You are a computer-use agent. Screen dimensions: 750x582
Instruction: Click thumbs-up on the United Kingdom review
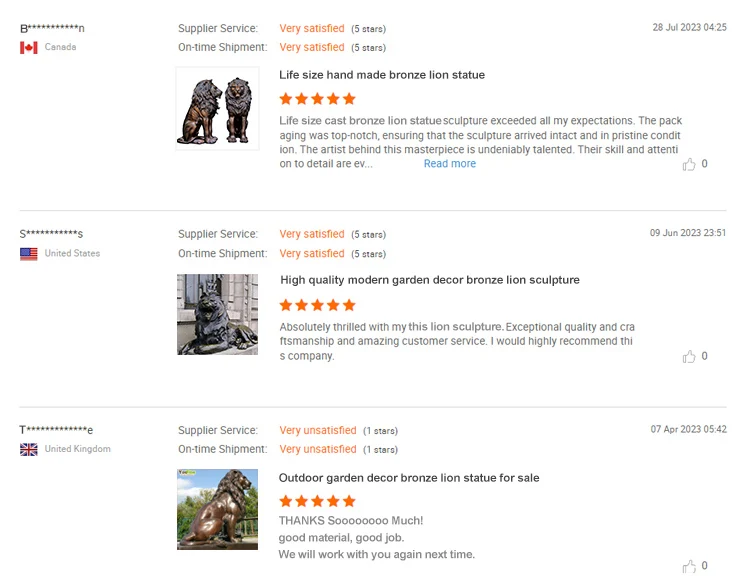coord(689,567)
